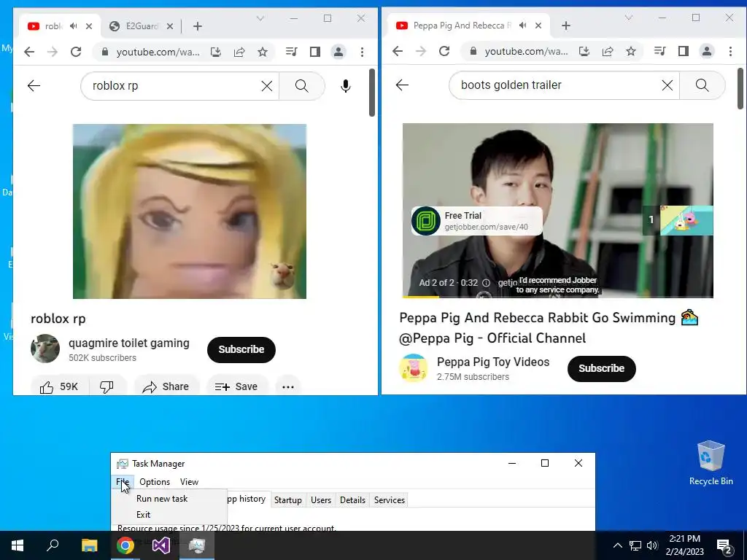Viewport: 747px width, 560px height.
Task: Click the roblox rp video player
Action: (x=190, y=211)
